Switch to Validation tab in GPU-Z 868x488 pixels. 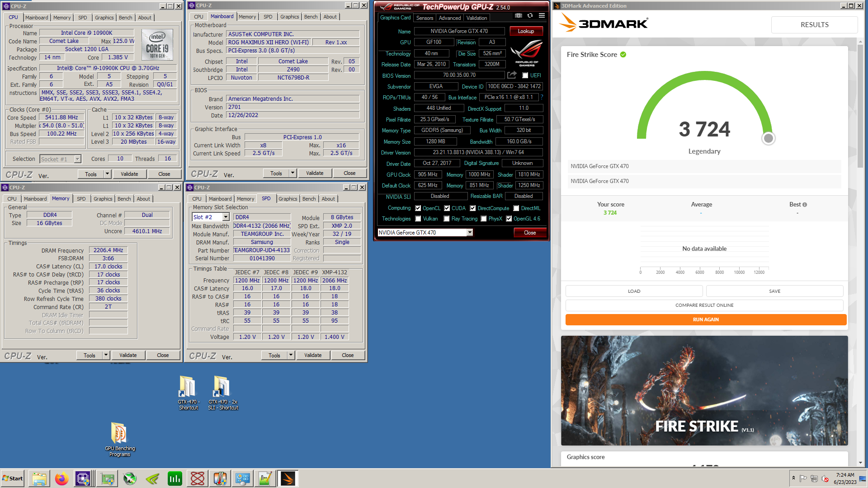(477, 18)
